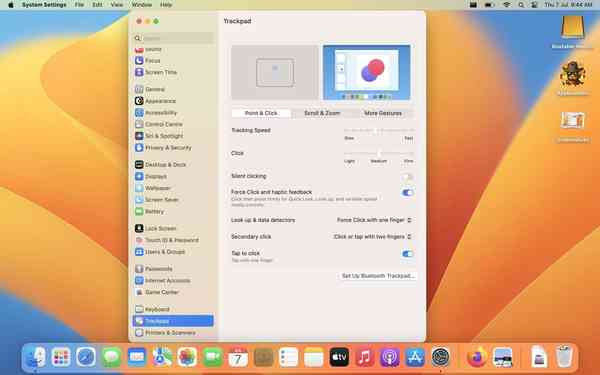
Task: Adjust the Click pressure slider
Action: coord(379,153)
